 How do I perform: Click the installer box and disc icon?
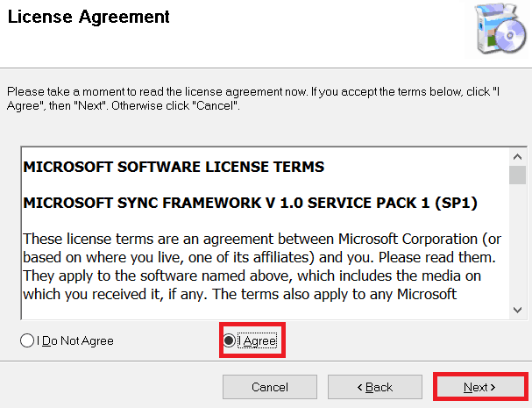point(500,29)
